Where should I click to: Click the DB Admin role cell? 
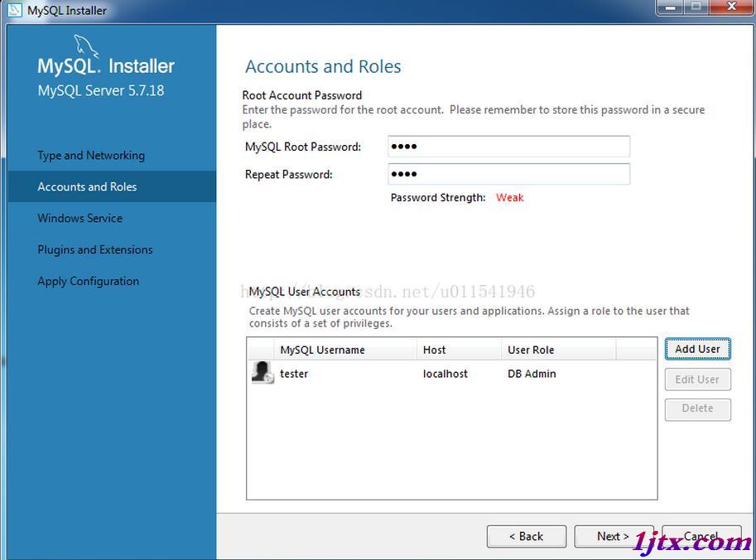tap(532, 374)
